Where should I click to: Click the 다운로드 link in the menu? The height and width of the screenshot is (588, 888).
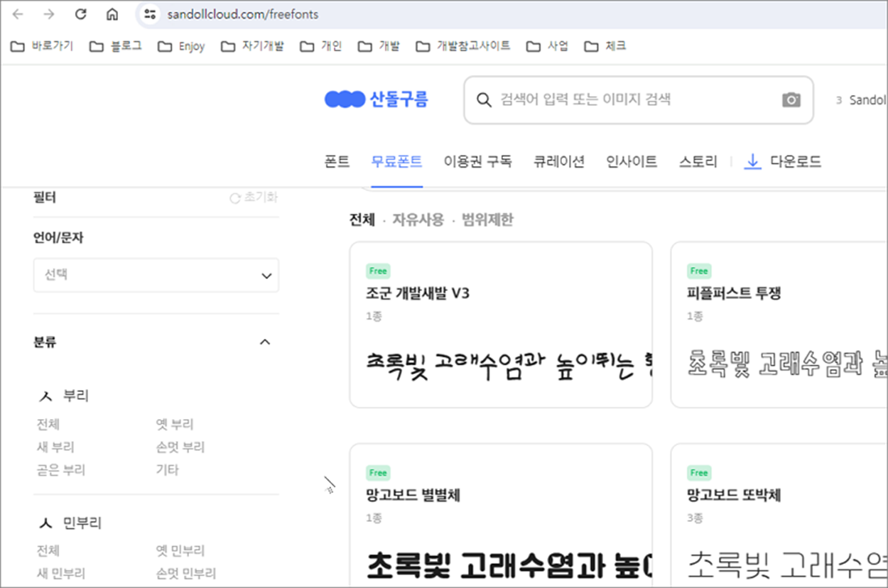coord(783,162)
